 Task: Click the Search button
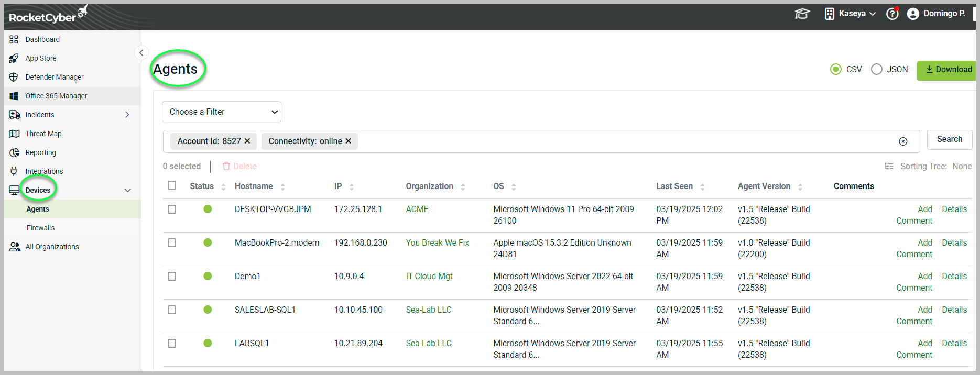(950, 139)
